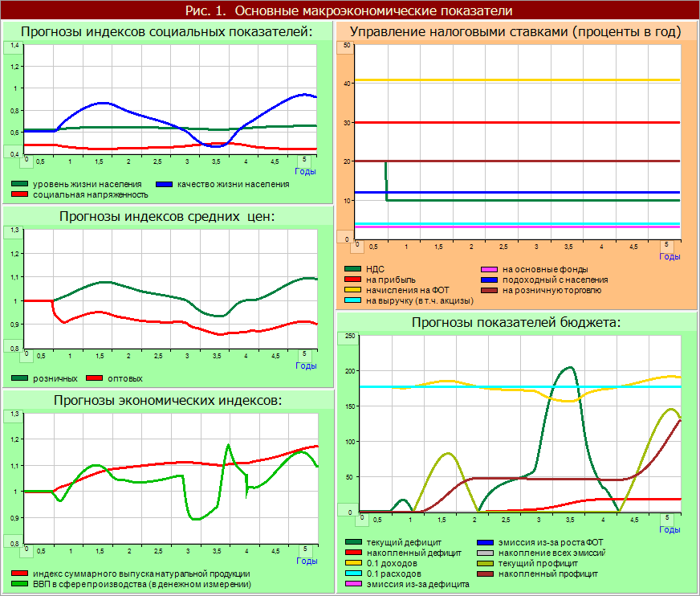
Task: Select the brown на розничную торговлю swatch
Action: click(x=490, y=291)
